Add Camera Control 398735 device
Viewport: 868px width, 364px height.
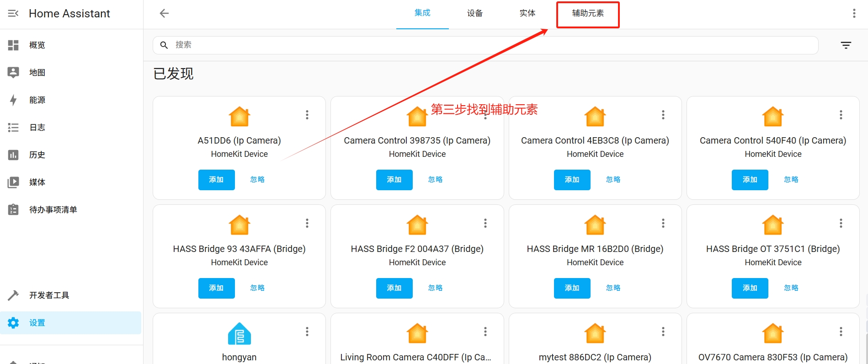pyautogui.click(x=394, y=180)
